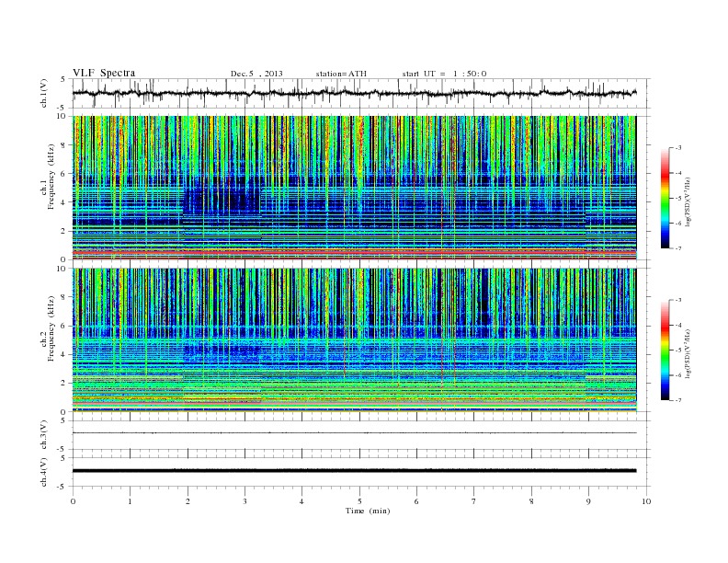Screen dimensions: 728x563
Task: Select the "Time (min)" axis label
Action: click(x=368, y=511)
